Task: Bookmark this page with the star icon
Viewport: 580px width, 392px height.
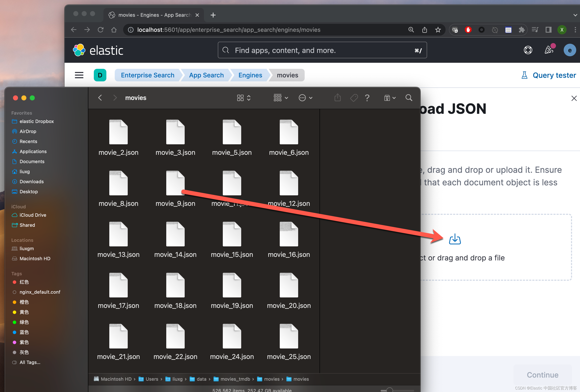Action: [438, 30]
